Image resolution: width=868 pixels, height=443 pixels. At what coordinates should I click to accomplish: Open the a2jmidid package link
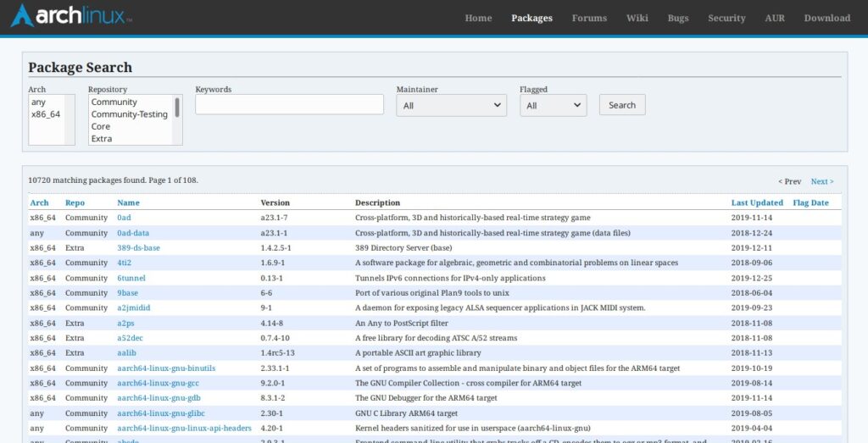pyautogui.click(x=133, y=307)
